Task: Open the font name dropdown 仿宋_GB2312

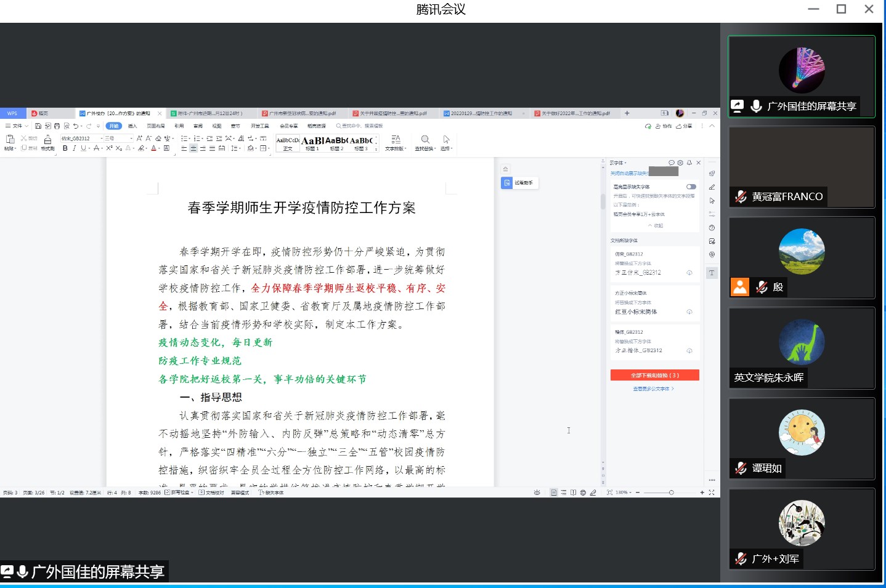Action: coord(81,139)
